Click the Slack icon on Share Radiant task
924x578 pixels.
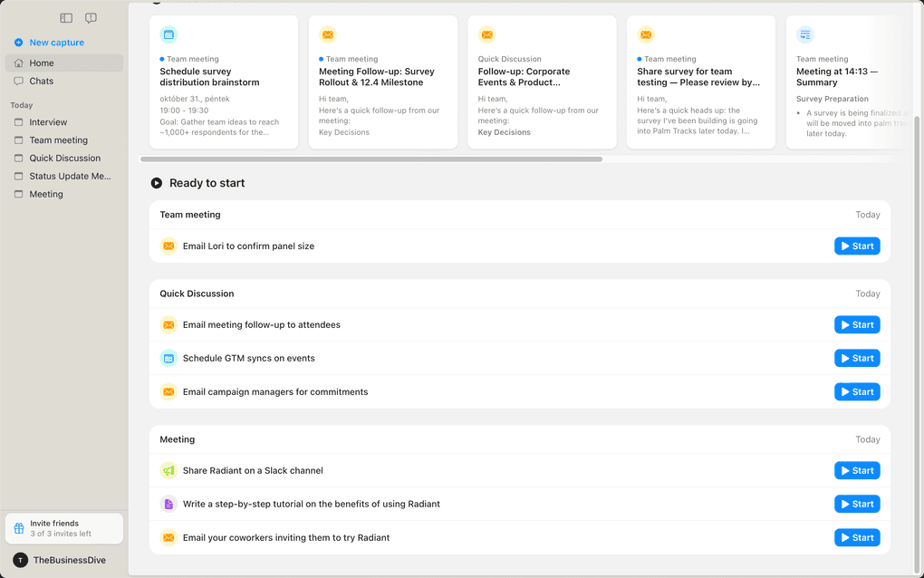pos(168,470)
